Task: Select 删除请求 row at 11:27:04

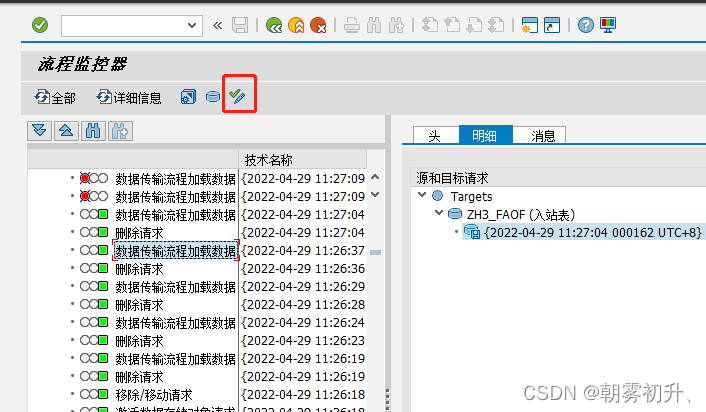Action: (x=139, y=232)
